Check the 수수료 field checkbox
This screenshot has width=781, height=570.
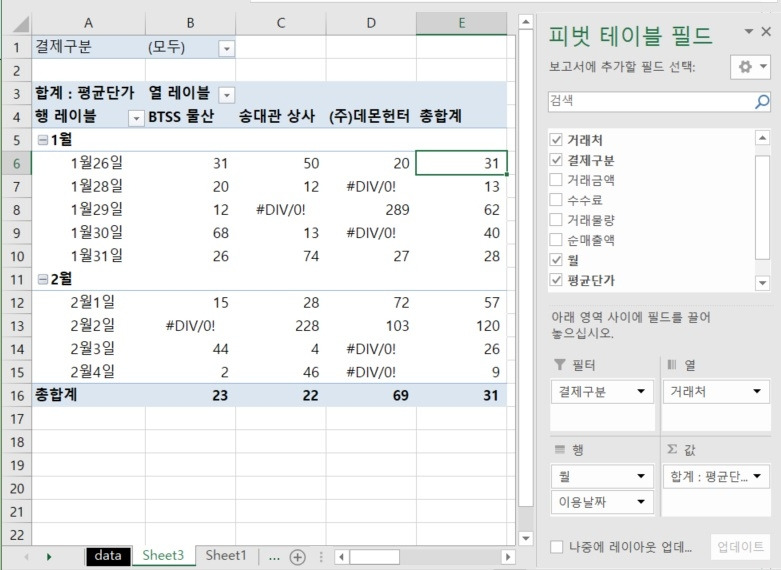pyautogui.click(x=556, y=200)
